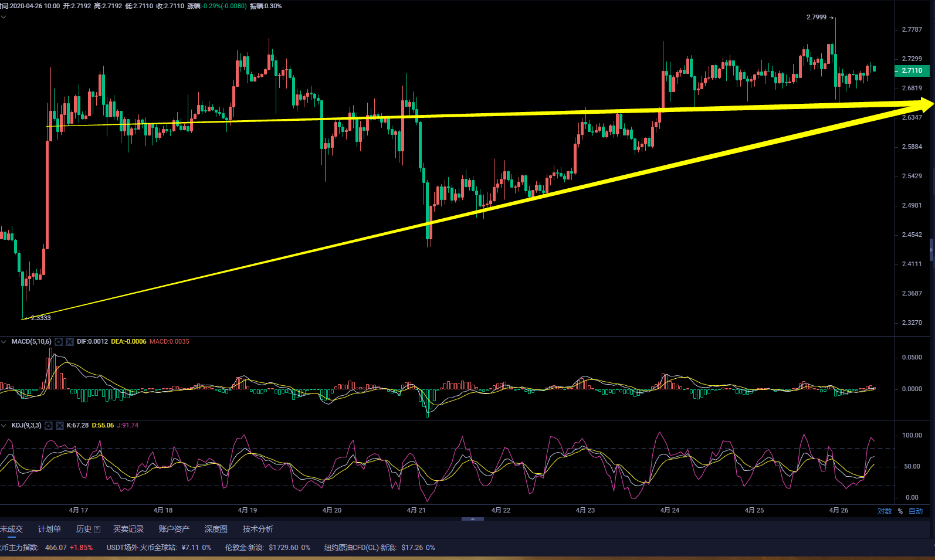Collapse the KDJ indicator panel chevron
Screen dimensions: 935x560
coord(4,425)
